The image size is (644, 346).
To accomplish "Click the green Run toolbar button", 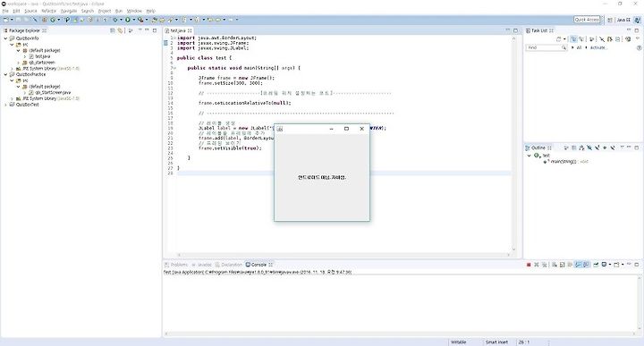I will [128, 20].
